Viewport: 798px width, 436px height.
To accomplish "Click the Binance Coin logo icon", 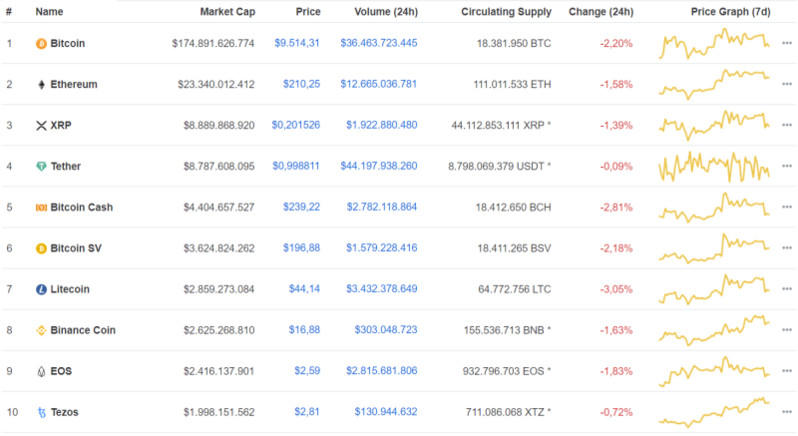I will click(x=41, y=330).
